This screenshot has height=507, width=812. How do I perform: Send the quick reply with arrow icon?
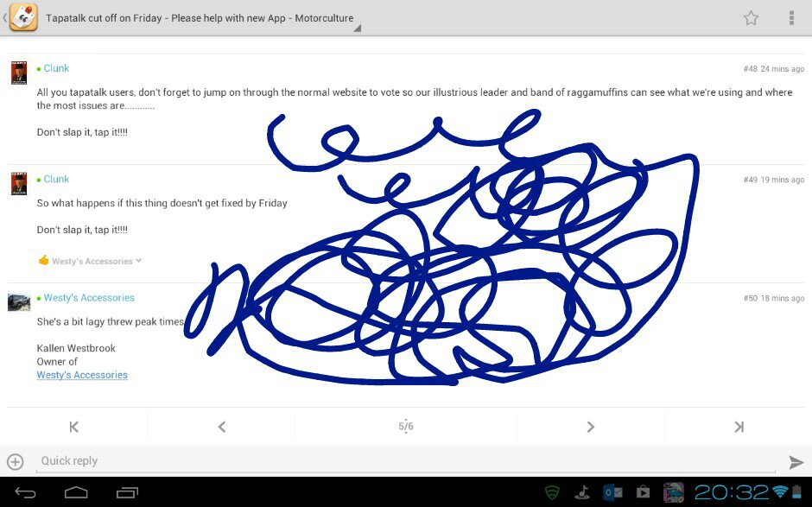pyautogui.click(x=796, y=462)
